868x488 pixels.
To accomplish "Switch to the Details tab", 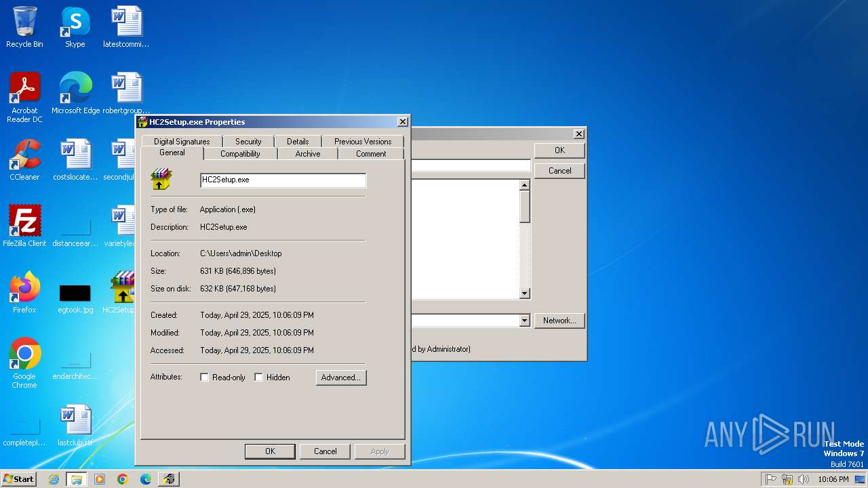I will click(x=298, y=142).
